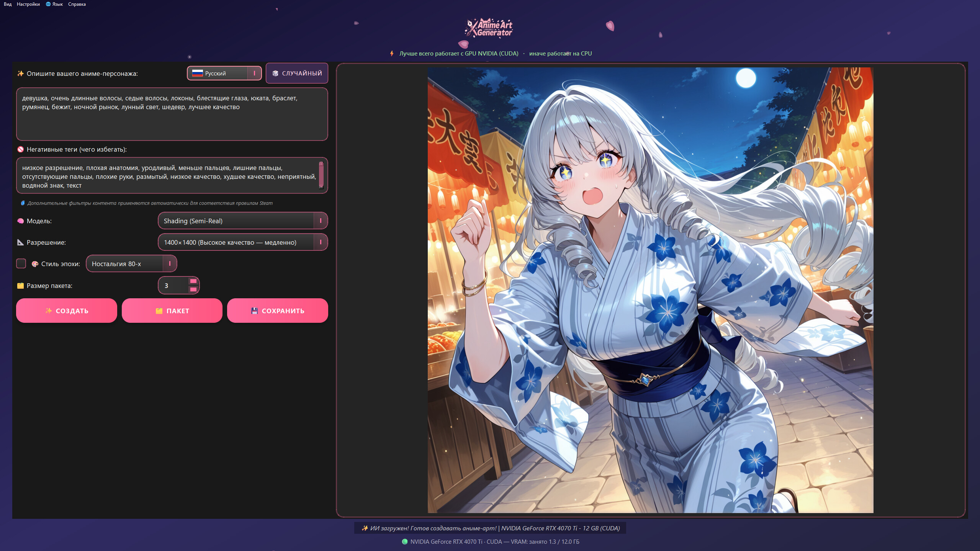Open the Ностальгия 80-х era style dropdown
Screen dimensions: 980x551
pyautogui.click(x=131, y=264)
